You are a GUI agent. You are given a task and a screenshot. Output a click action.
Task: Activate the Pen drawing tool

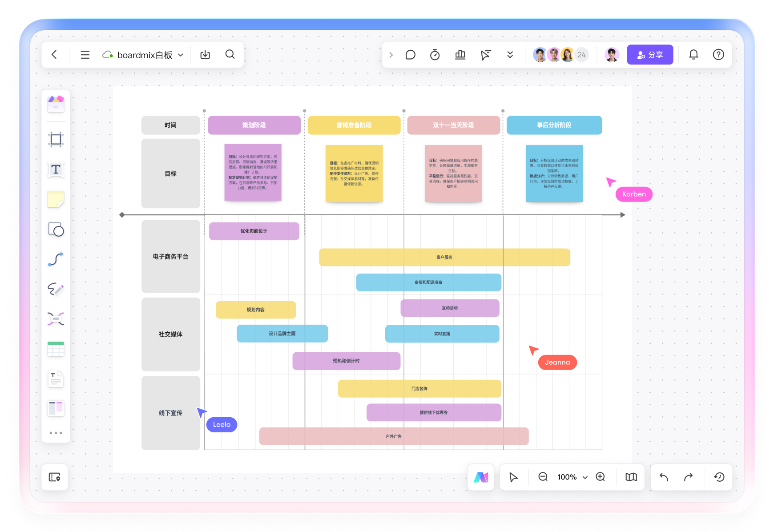pos(56,289)
